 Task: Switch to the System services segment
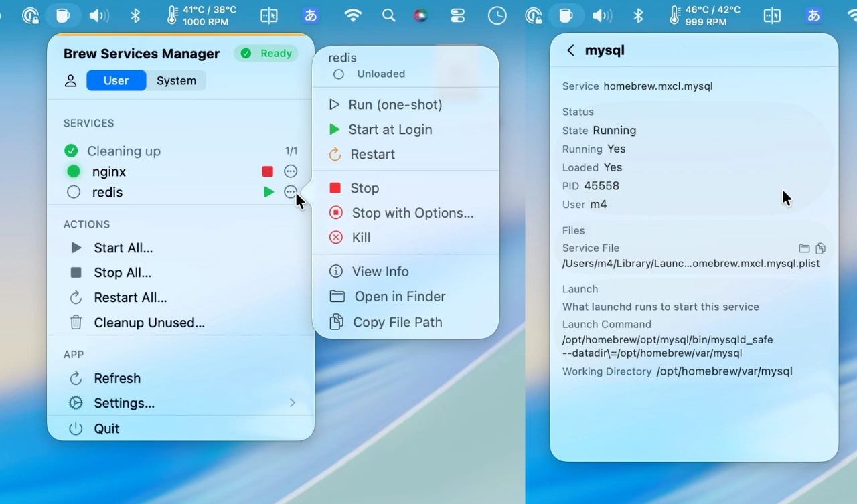coord(176,81)
